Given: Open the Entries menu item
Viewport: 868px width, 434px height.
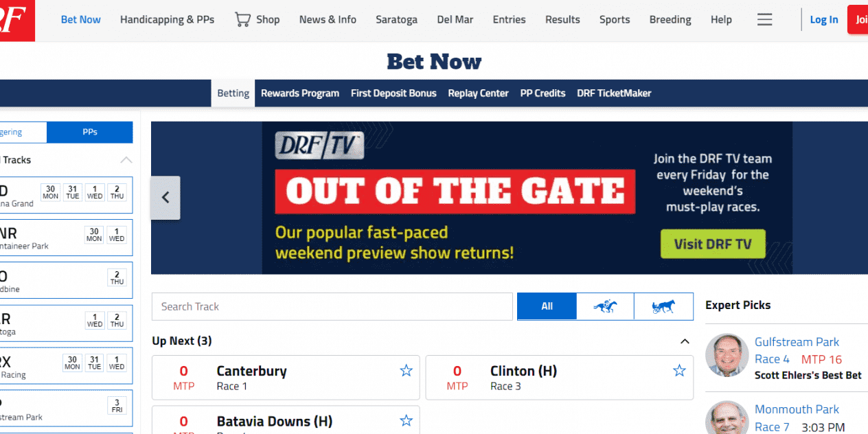Looking at the screenshot, I should click(510, 19).
